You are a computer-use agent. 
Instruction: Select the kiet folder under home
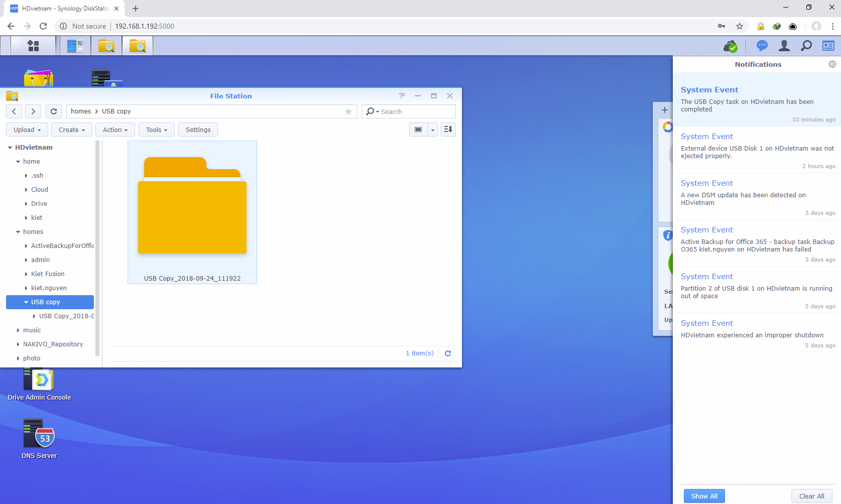[x=37, y=218]
